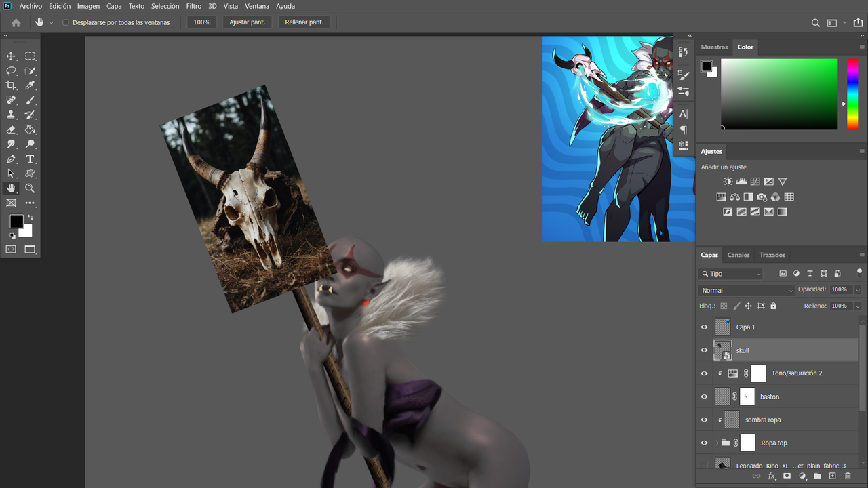Open the Opacidad dropdown arrow

[858, 290]
